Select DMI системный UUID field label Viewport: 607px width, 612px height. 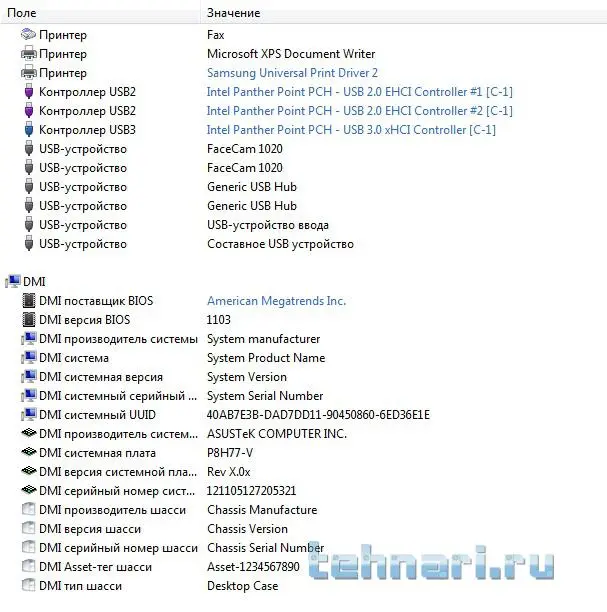click(x=97, y=415)
